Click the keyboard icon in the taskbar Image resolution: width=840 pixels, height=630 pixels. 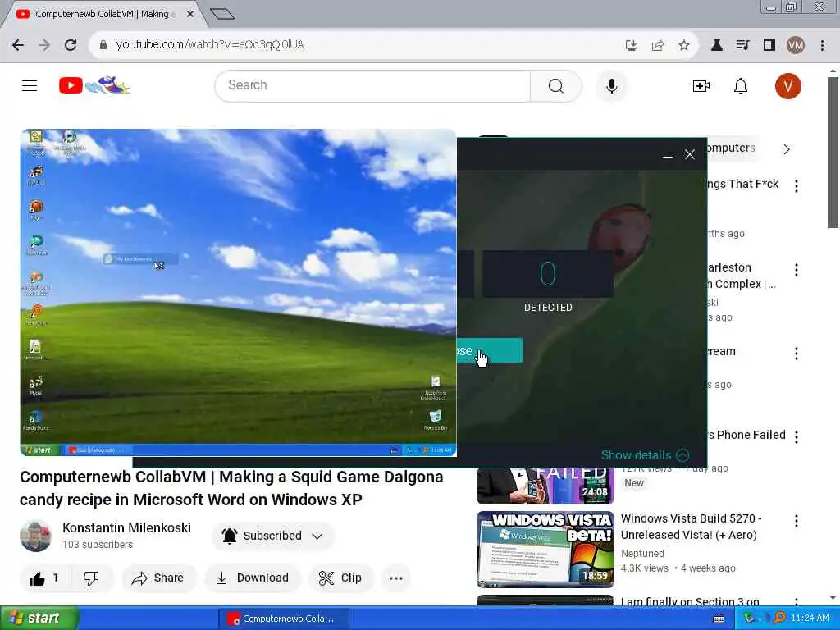click(719, 619)
